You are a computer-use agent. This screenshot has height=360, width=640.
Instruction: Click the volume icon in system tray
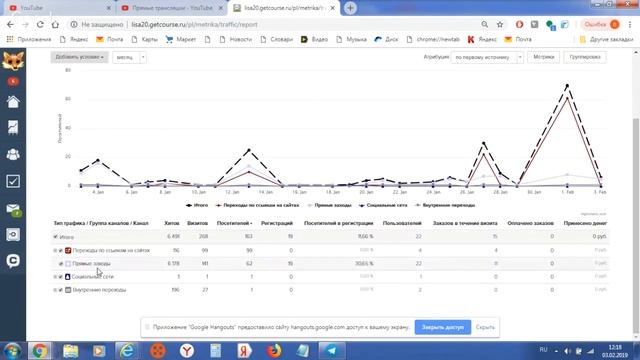pyautogui.click(x=567, y=351)
